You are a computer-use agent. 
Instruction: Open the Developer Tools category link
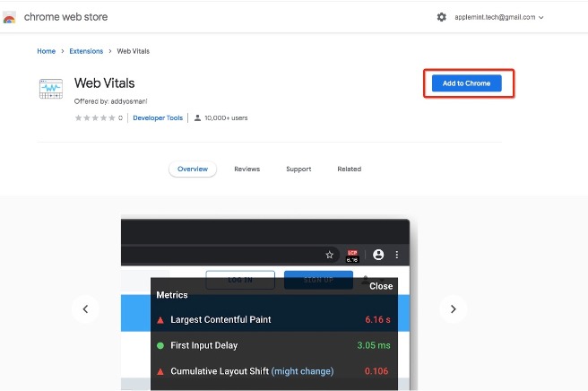(x=158, y=117)
